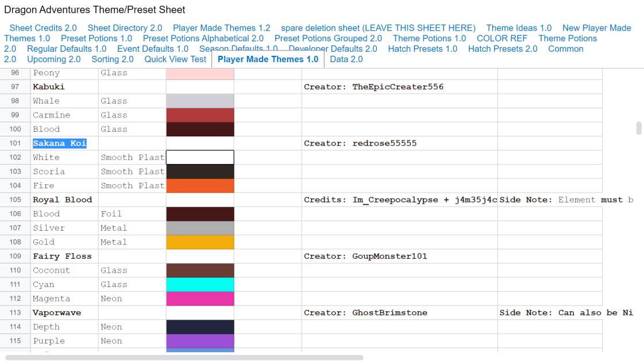
Task: Open the Sheet Credits 2.0 tab
Action: pos(43,28)
